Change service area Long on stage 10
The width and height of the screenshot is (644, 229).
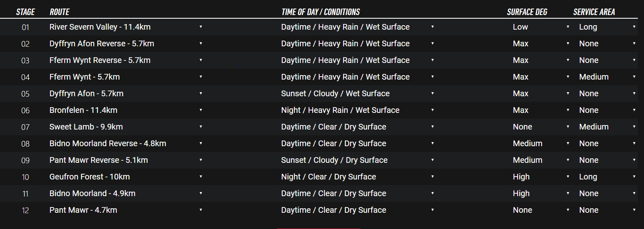coord(607,177)
